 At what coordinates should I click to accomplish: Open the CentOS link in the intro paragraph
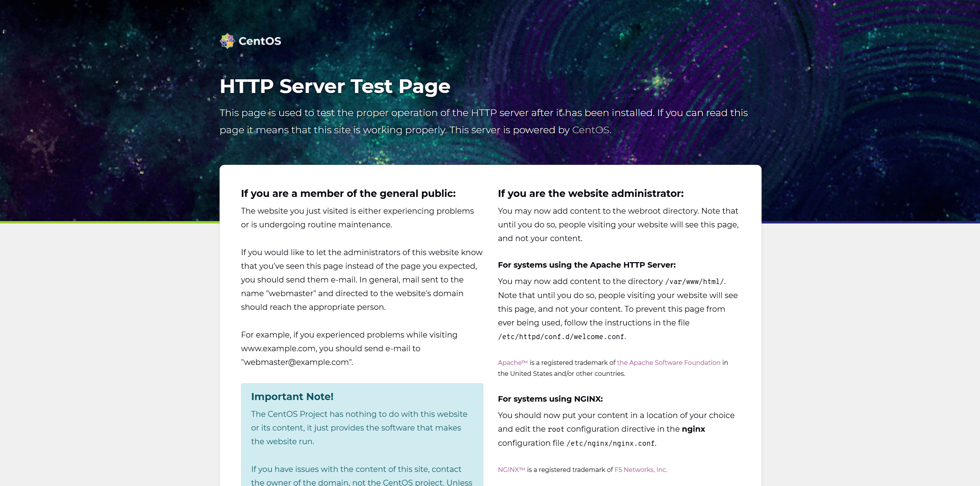point(590,130)
